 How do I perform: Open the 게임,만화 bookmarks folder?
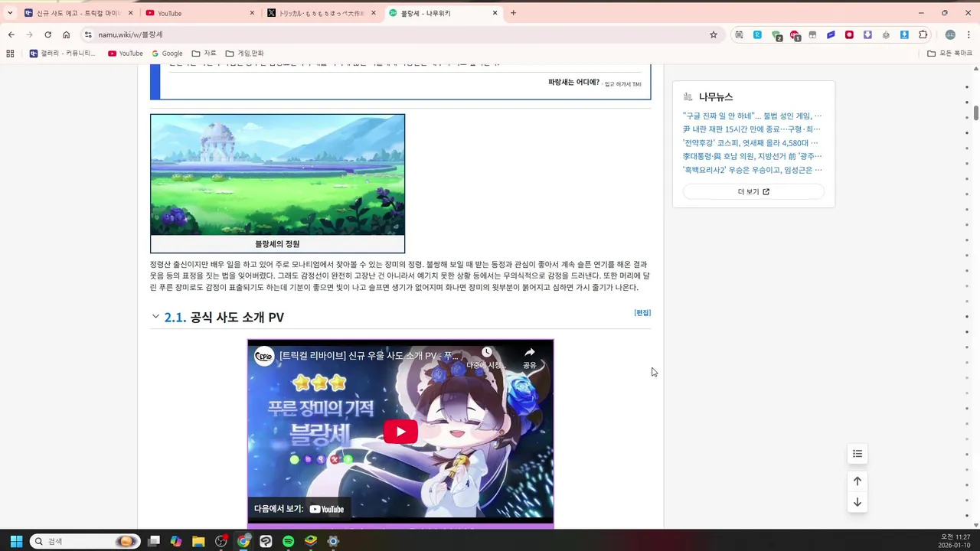(244, 54)
